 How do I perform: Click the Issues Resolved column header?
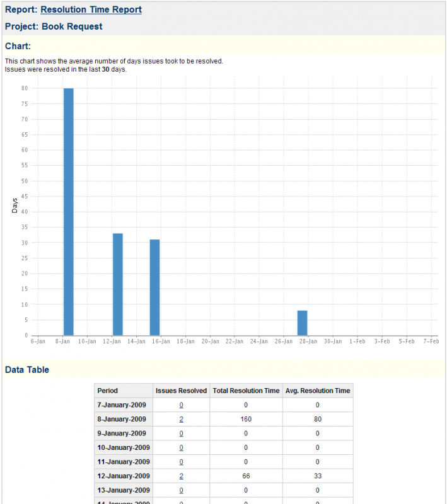tap(181, 391)
